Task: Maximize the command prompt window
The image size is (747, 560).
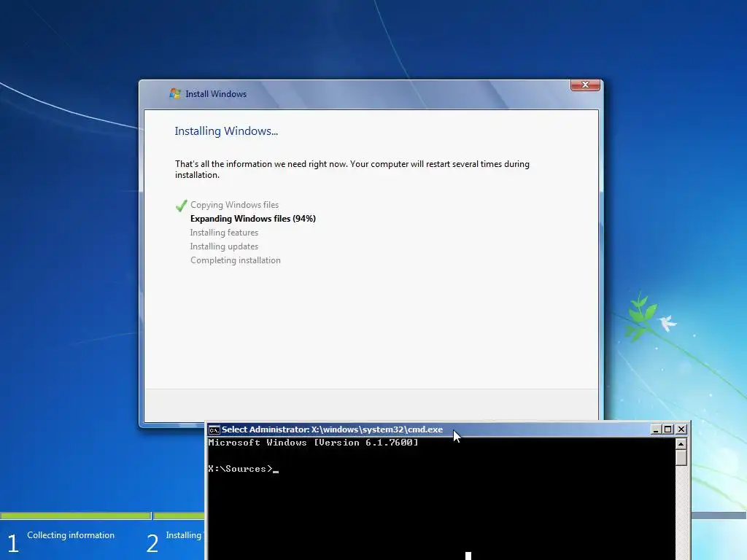Action: coord(668,429)
